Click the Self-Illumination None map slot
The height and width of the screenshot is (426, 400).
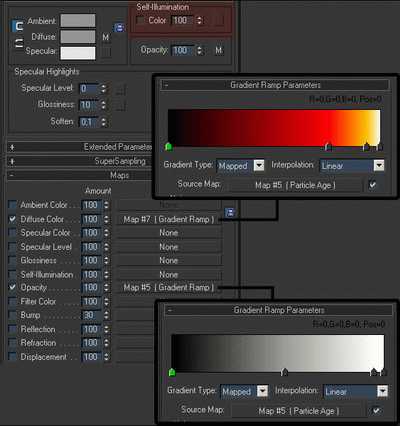pyautogui.click(x=169, y=275)
